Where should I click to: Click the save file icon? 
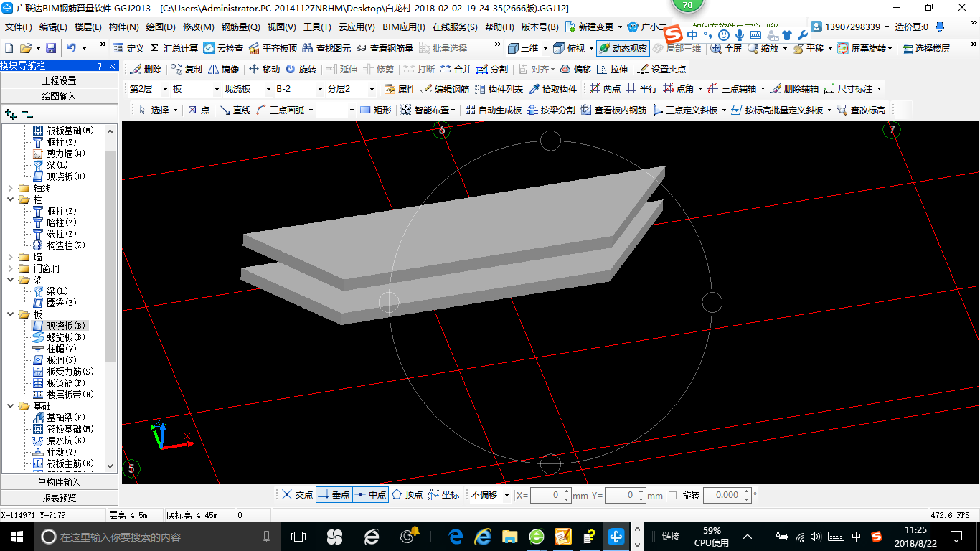51,48
